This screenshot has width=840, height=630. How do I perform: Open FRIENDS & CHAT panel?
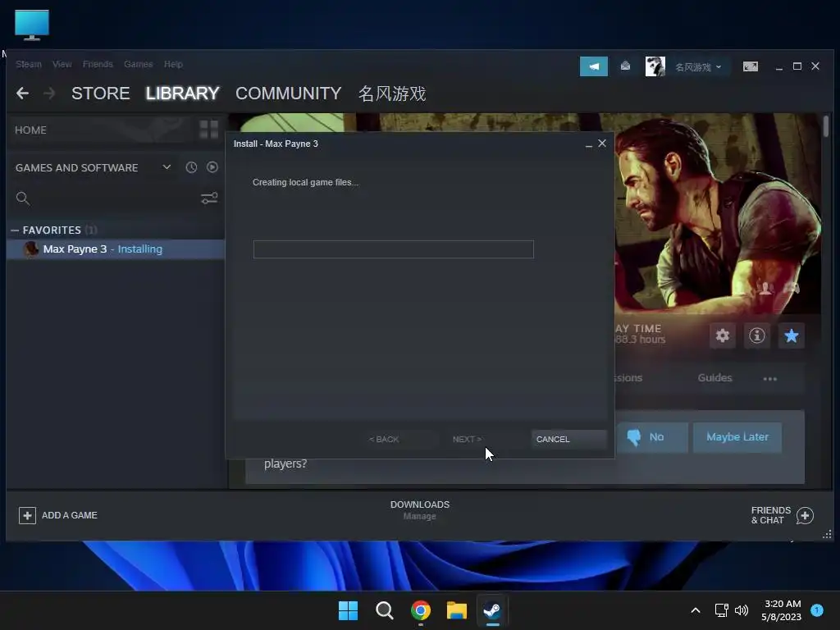[x=782, y=515]
